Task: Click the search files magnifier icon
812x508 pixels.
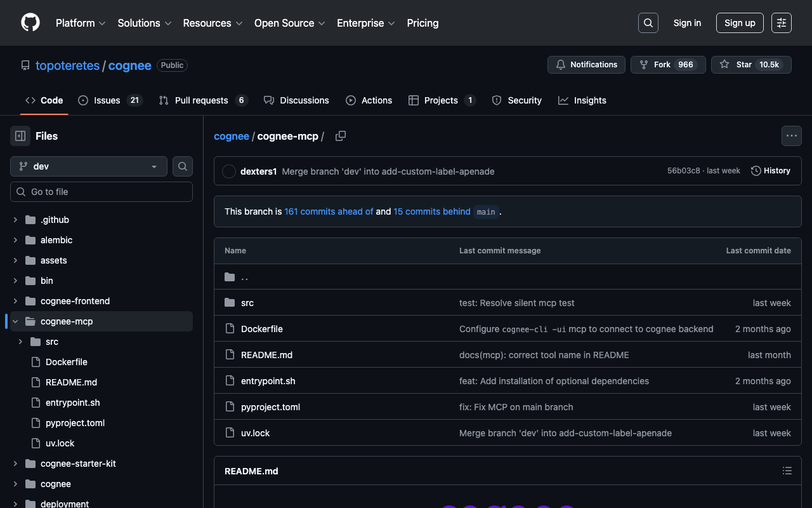Action: tap(183, 166)
